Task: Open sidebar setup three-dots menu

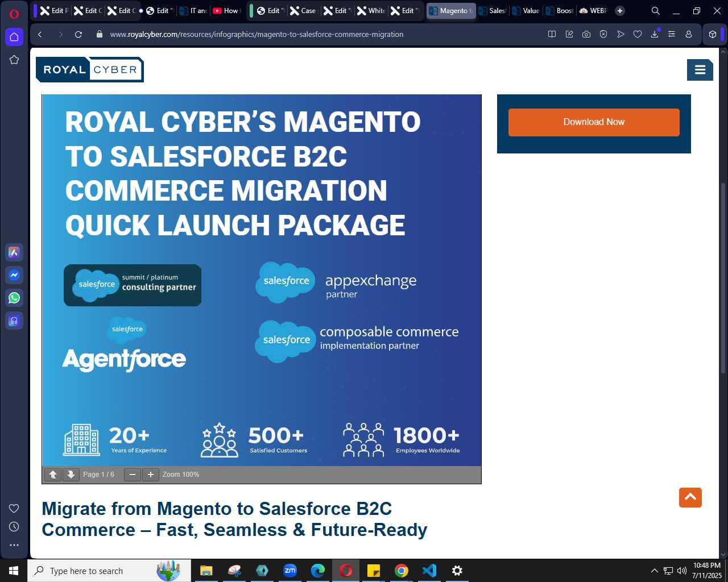Action: [x=14, y=545]
